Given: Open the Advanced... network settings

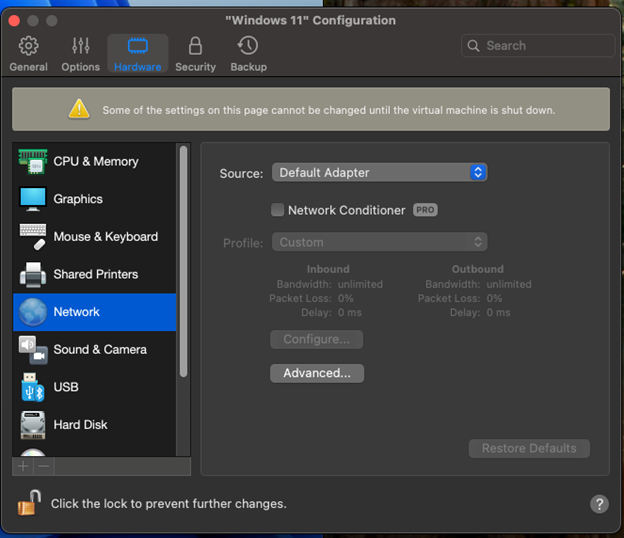Looking at the screenshot, I should coord(317,373).
